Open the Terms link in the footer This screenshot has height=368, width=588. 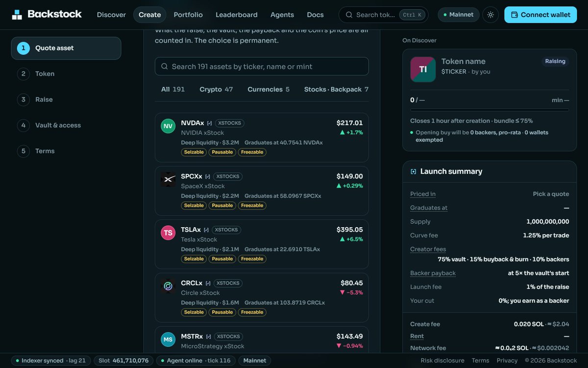pos(481,361)
